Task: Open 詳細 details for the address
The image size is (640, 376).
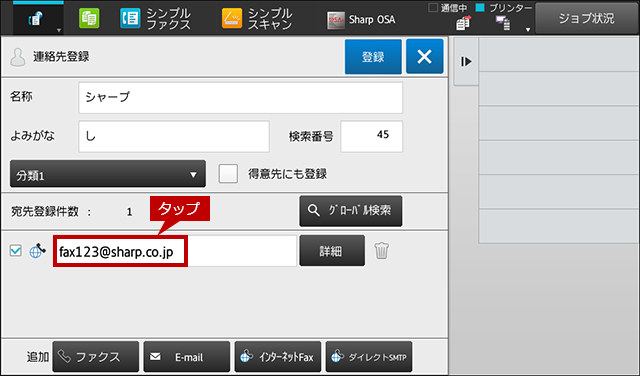Action: point(332,251)
